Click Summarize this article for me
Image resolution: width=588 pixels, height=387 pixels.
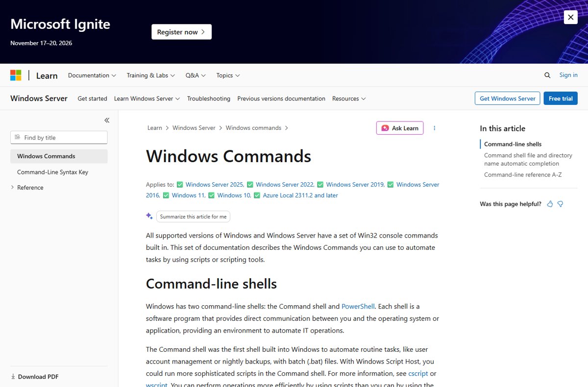(193, 217)
